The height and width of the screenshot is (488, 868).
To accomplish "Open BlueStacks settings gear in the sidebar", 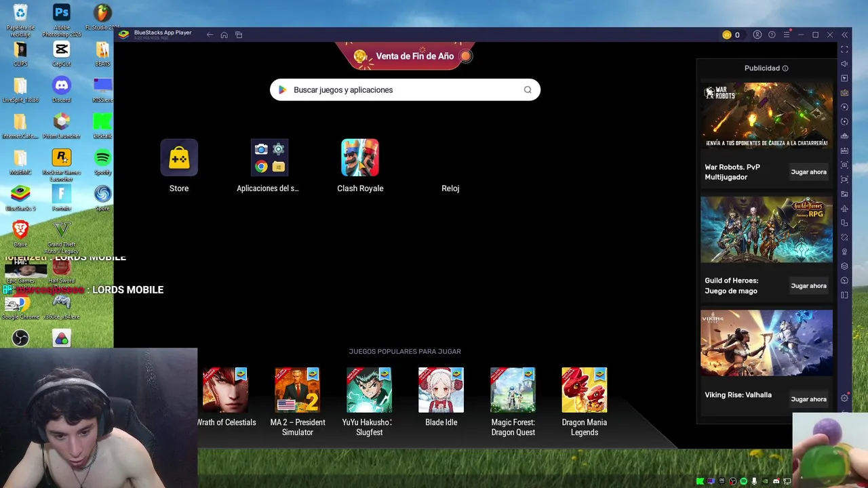I will click(844, 399).
